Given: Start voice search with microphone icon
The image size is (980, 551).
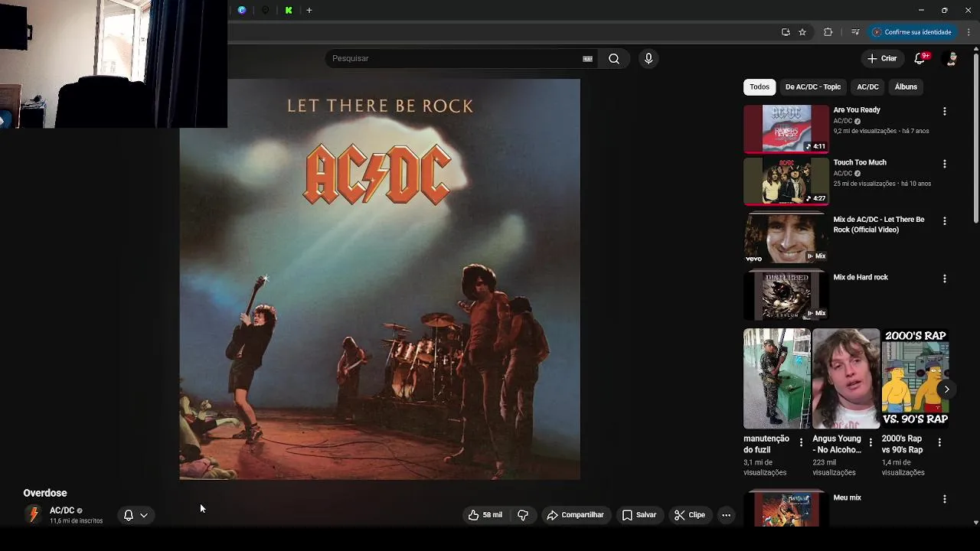Looking at the screenshot, I should point(648,59).
